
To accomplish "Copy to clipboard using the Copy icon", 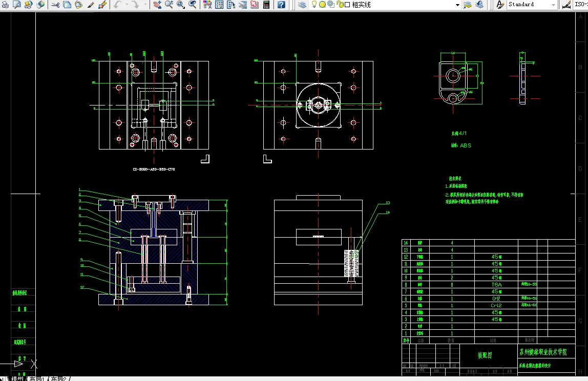I will (67, 5).
